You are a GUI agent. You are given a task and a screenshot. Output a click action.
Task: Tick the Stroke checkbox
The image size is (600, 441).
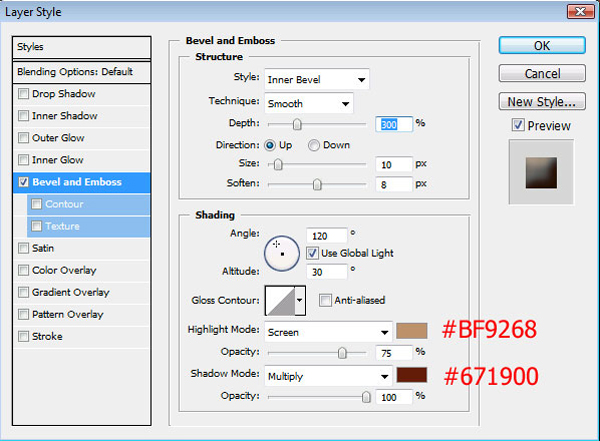(23, 336)
